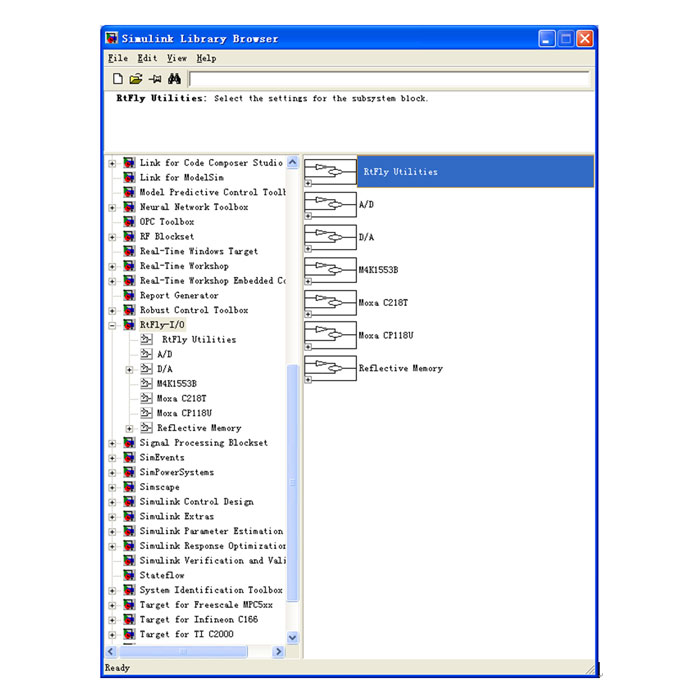
Task: Click the Simulink Extras library icon
Action: (129, 516)
